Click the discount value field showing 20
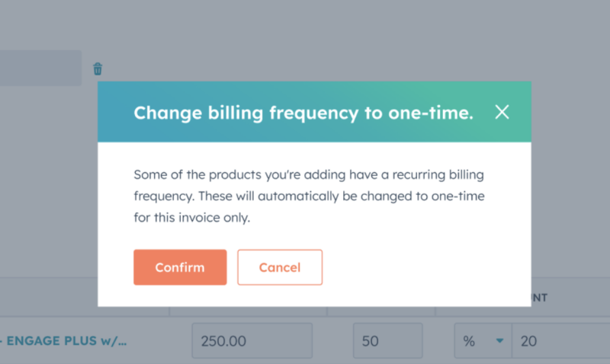Viewport: 610px width, 364px height. [561, 340]
